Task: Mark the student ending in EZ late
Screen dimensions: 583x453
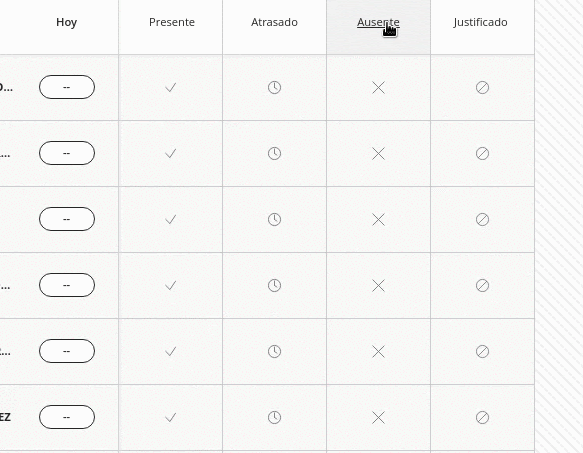Action: pos(274,417)
